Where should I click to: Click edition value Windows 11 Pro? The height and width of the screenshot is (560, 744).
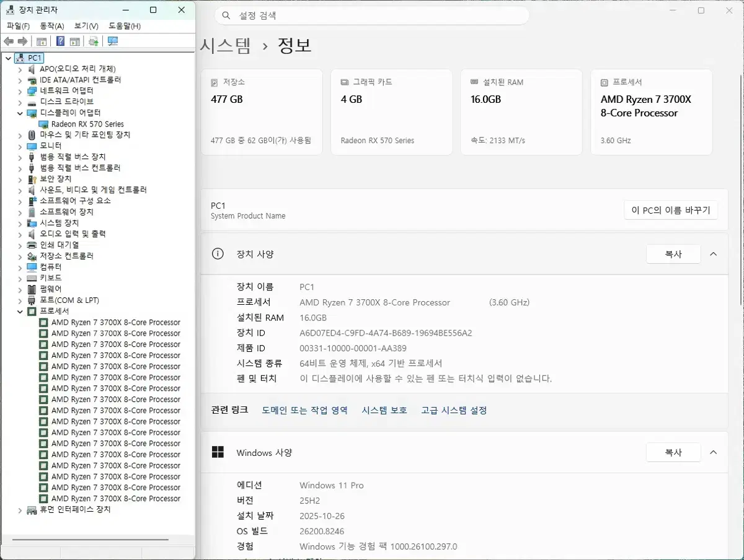point(331,485)
